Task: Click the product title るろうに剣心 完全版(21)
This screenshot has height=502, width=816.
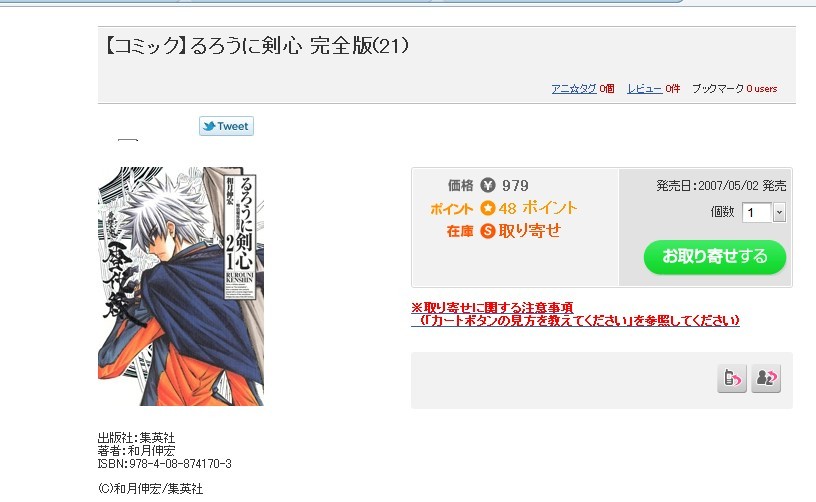Action: click(x=256, y=46)
